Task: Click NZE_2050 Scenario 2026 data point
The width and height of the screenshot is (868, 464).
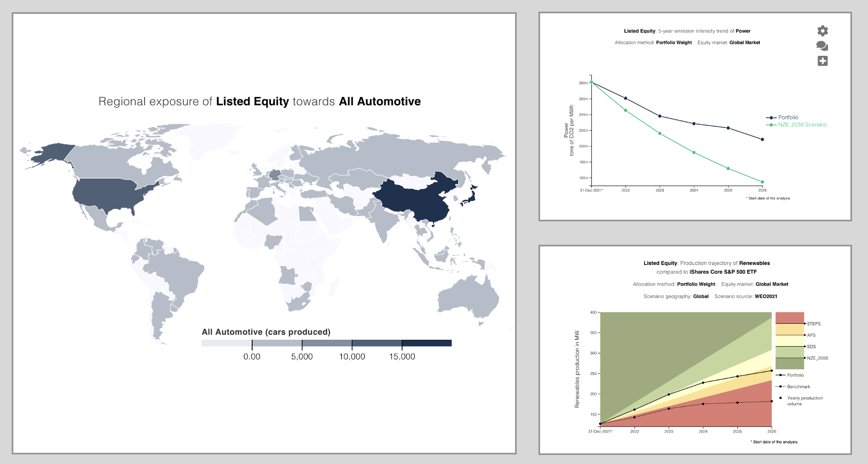Action: [x=762, y=182]
